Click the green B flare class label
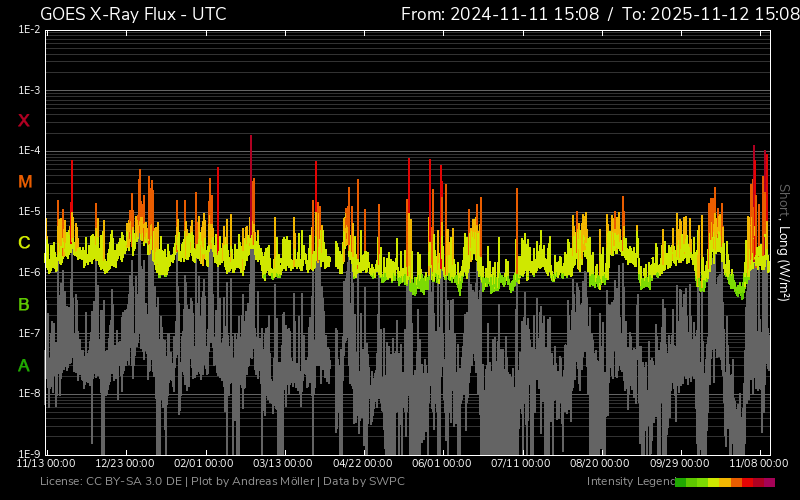Image resolution: width=800 pixels, height=500 pixels. pos(24,304)
